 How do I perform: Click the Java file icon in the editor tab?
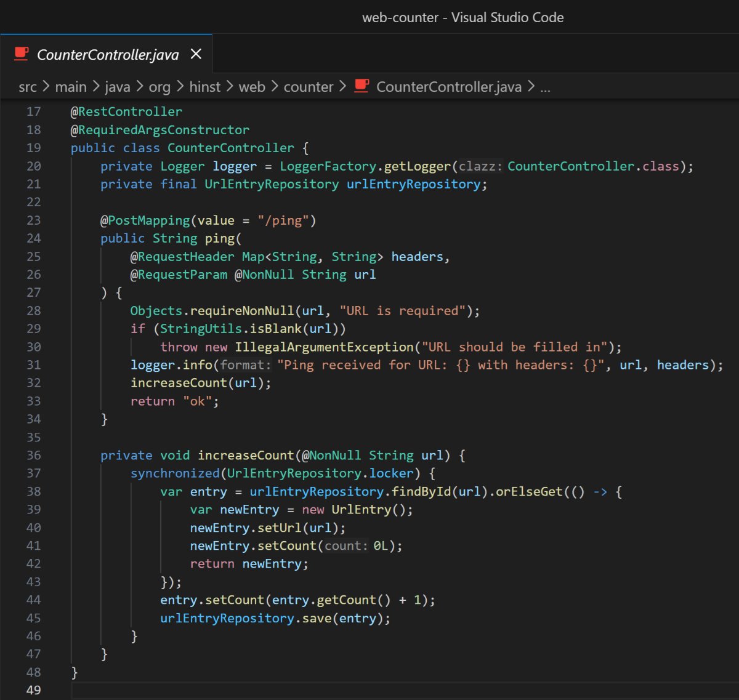tap(22, 54)
